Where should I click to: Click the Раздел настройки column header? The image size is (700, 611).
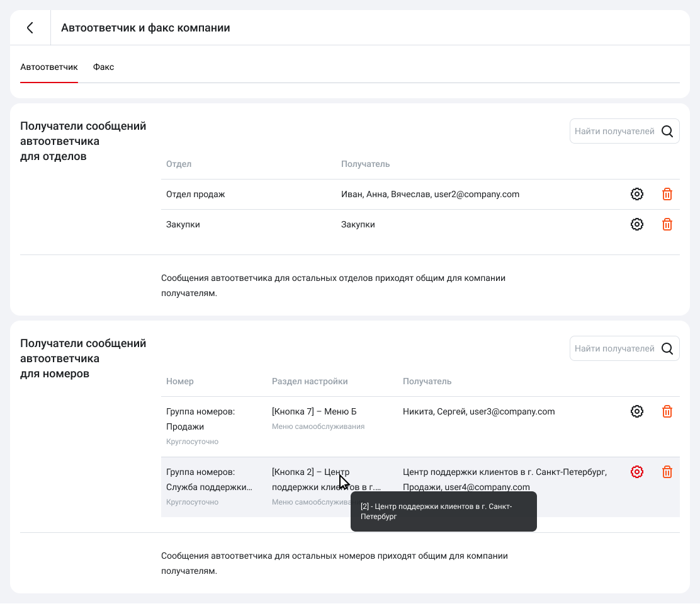click(310, 381)
